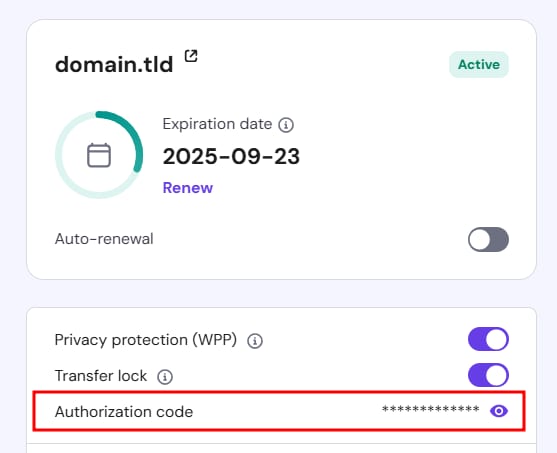
Task: Show info for Transfer lock
Action: point(165,377)
